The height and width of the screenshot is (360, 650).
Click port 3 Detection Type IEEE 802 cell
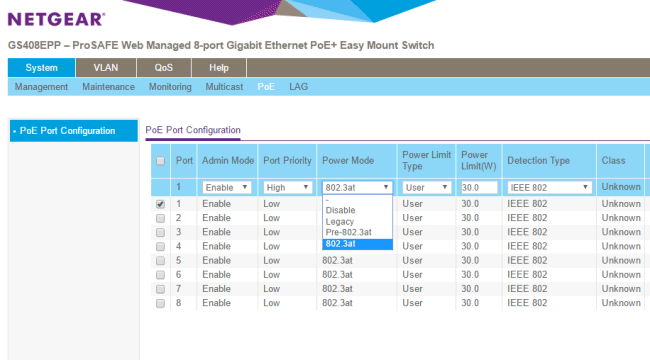point(527,232)
